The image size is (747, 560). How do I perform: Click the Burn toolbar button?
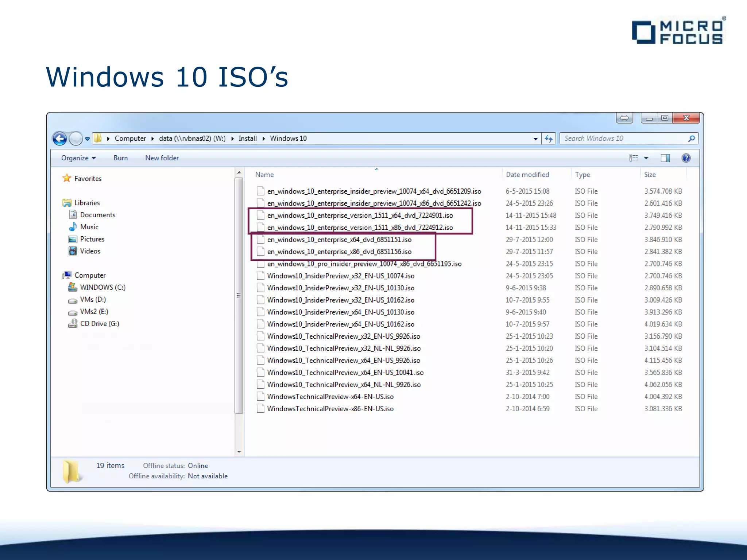tap(120, 158)
